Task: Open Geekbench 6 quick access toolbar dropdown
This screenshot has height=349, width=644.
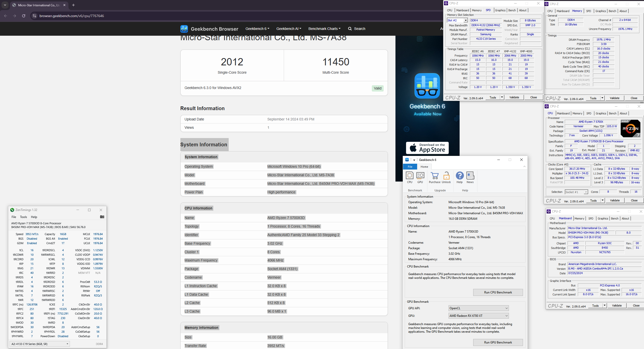Action: 414,160
